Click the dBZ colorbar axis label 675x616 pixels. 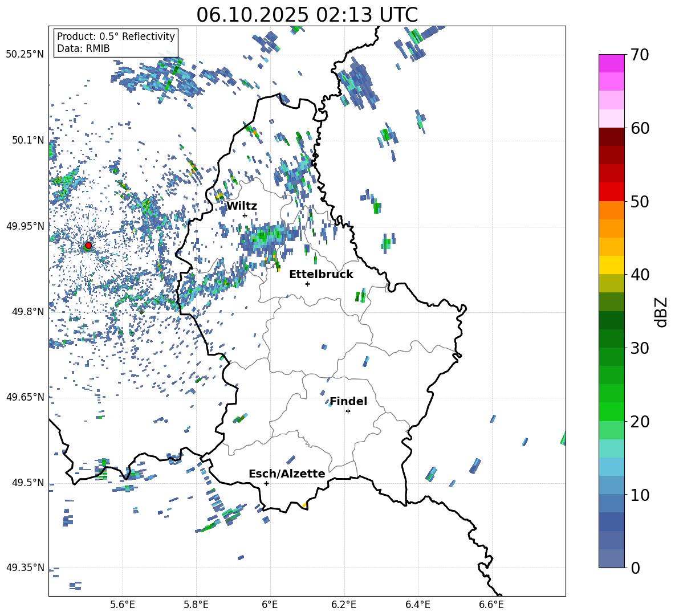click(661, 311)
